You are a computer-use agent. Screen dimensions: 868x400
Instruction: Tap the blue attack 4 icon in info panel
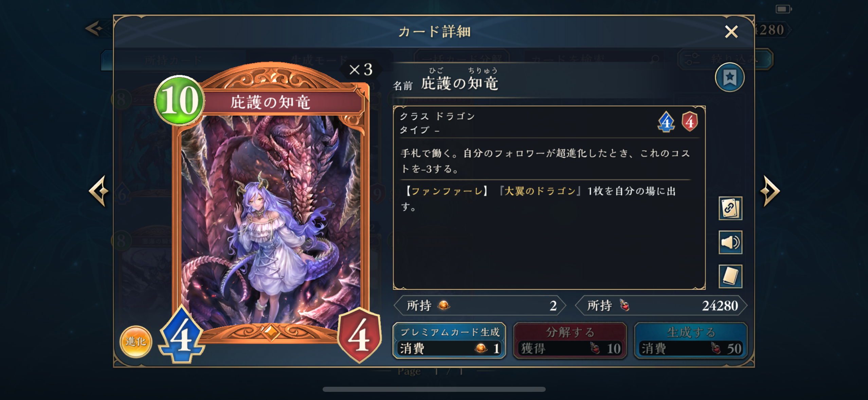coord(666,122)
